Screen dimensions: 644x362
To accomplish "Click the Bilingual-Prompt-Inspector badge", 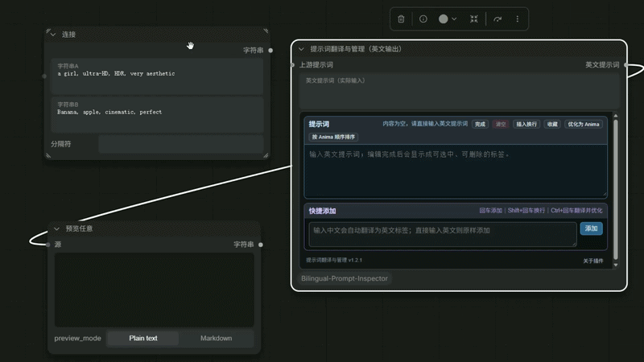I will click(345, 278).
